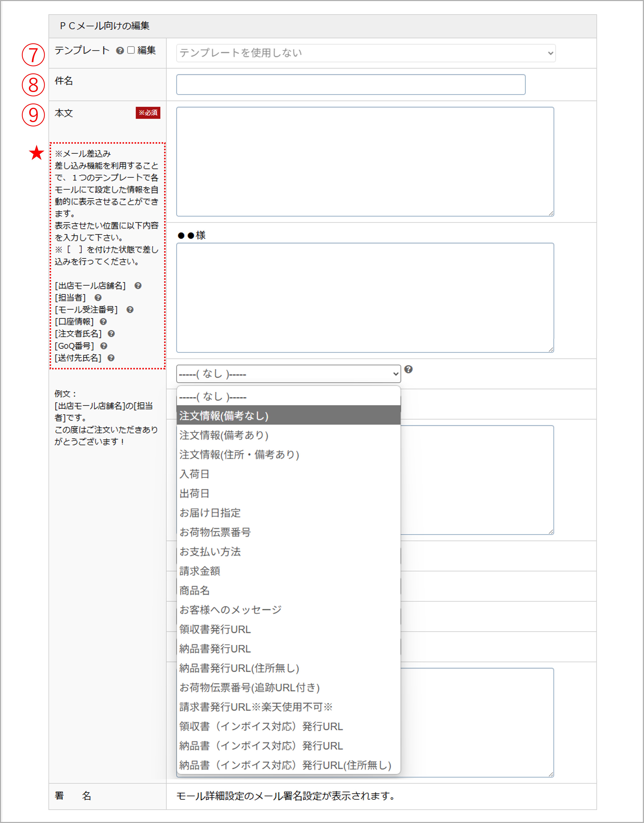The image size is (644, 823).
Task: Click text area below ●●様
Action: click(365, 298)
